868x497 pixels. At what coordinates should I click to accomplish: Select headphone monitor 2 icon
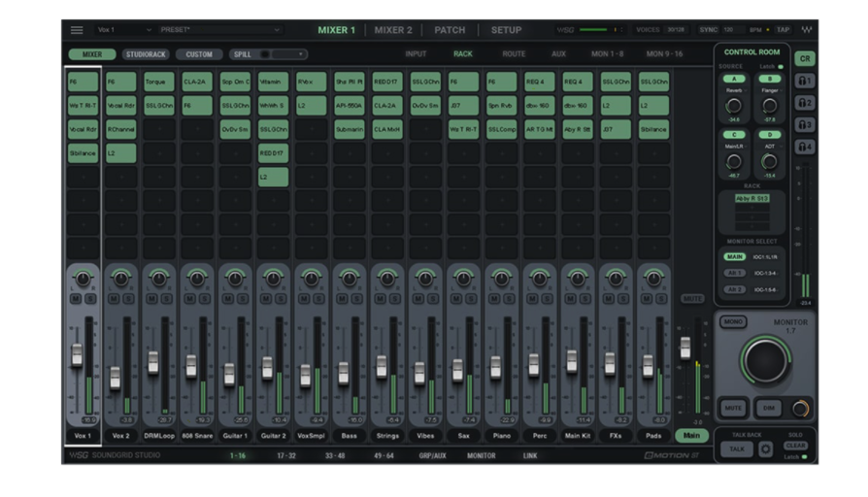[804, 103]
